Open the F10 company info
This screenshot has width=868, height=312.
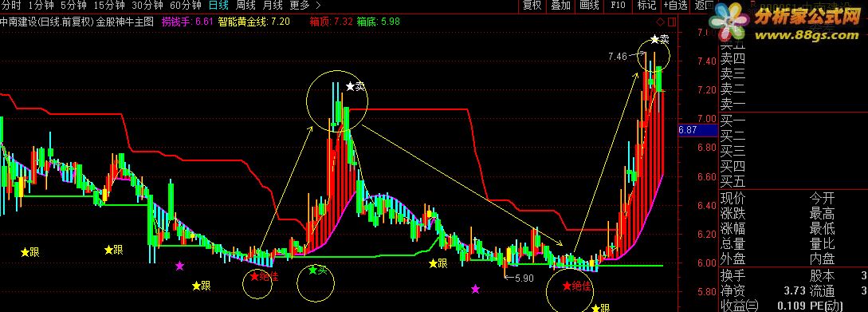tap(618, 6)
